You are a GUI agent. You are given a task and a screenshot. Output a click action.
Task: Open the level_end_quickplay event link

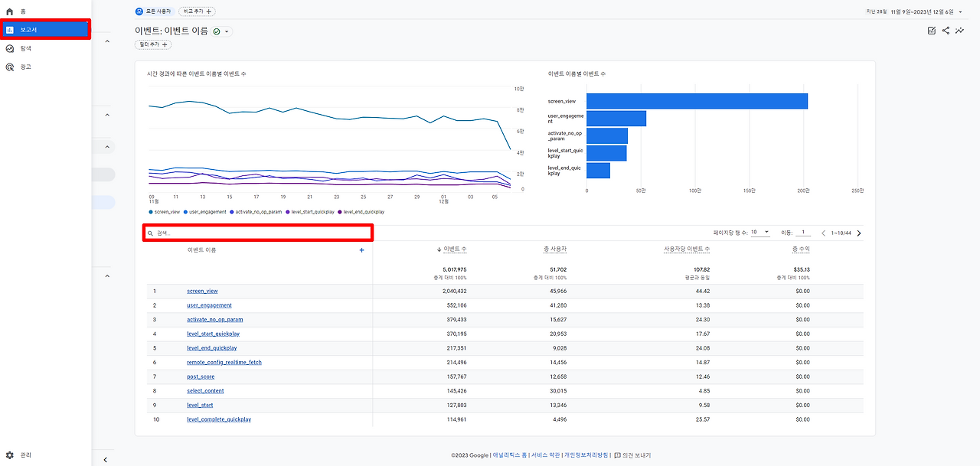point(212,348)
